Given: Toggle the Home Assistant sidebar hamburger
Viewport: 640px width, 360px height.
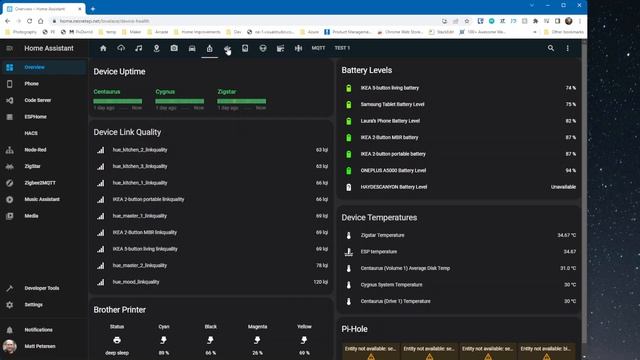Looking at the screenshot, I should pos(9,48).
